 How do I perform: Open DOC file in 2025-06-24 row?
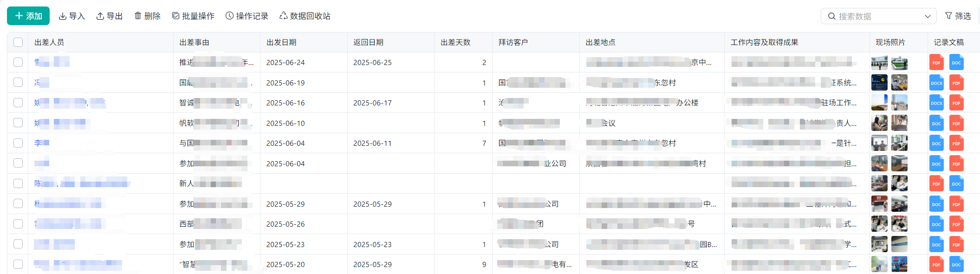(x=956, y=63)
